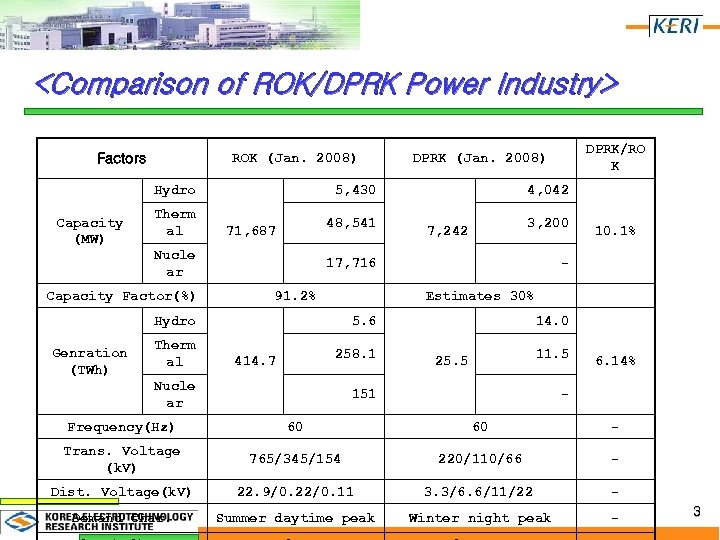Image resolution: width=720 pixels, height=540 pixels.
Task: Select the 'Capacity (MW)' row label
Action: [x=90, y=231]
